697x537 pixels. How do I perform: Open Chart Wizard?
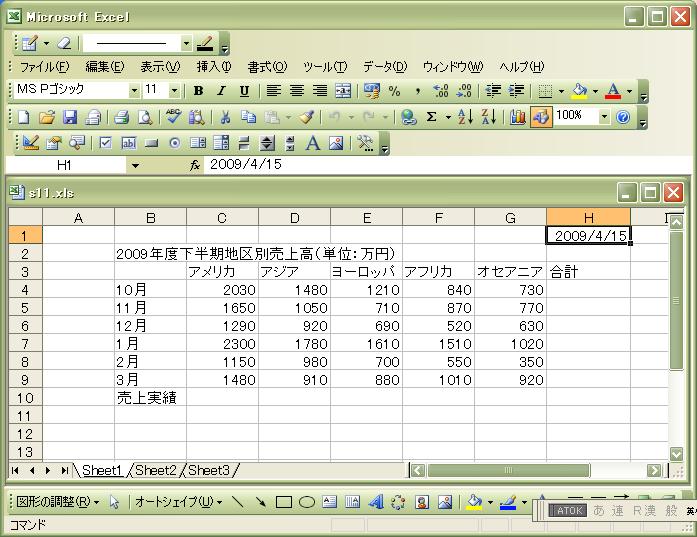[517, 117]
